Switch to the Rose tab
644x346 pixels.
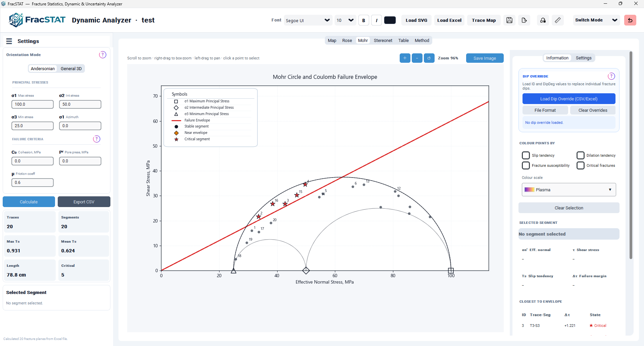pyautogui.click(x=347, y=40)
